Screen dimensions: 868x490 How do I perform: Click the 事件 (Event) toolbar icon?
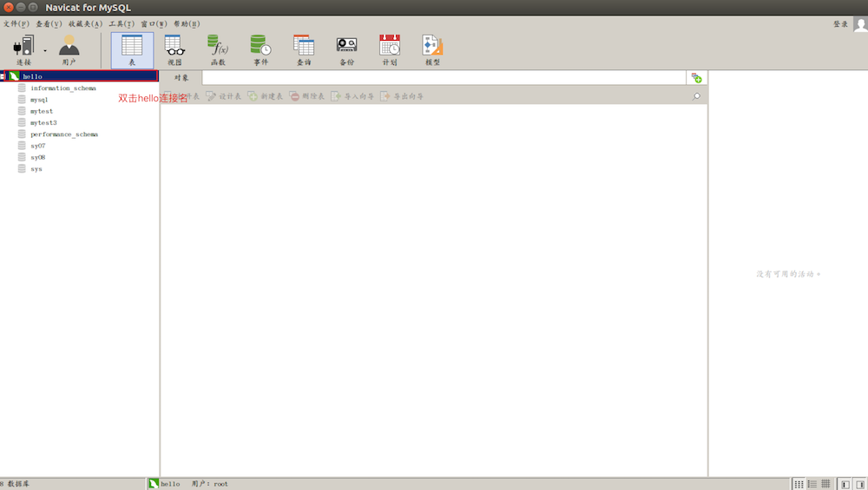pyautogui.click(x=260, y=50)
